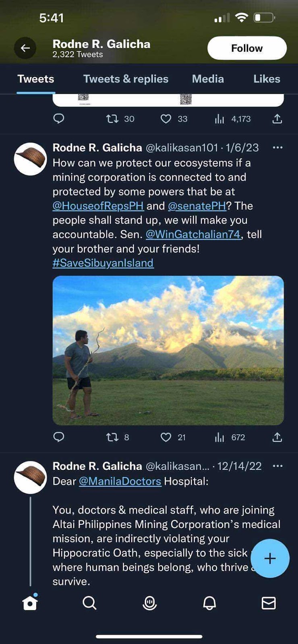Compose a new tweet with the plus button

270,558
